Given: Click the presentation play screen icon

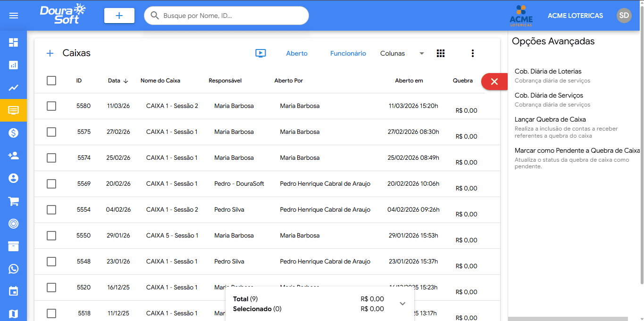Looking at the screenshot, I should [x=260, y=53].
